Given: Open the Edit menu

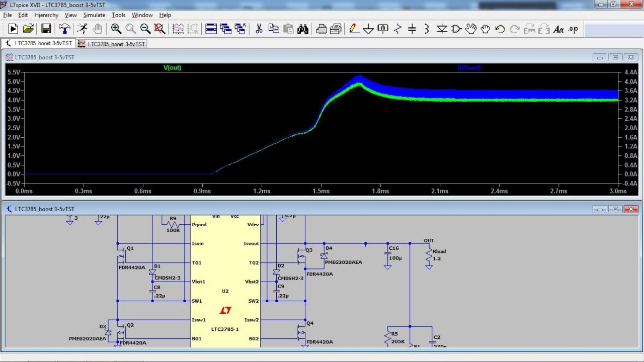Looking at the screenshot, I should (23, 15).
